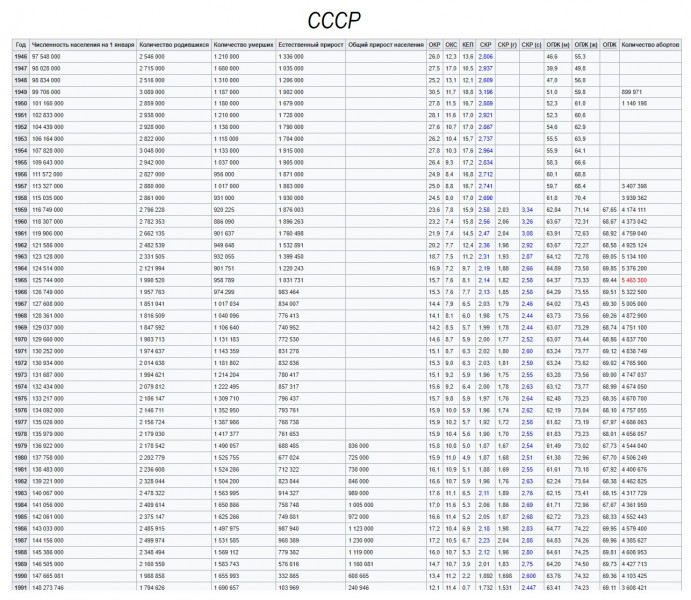The width and height of the screenshot is (691, 600).
Task: Open blue СКР (с) value 2,447 for 1991
Action: [529, 588]
